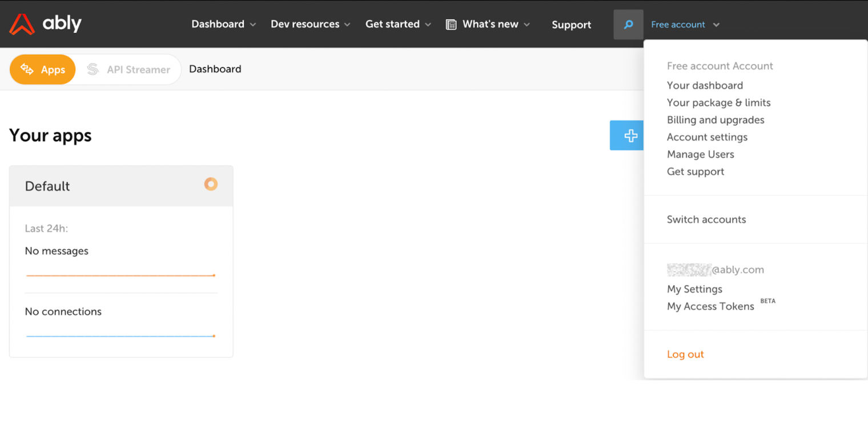Click the red Ably triangle logo
The image size is (868, 433).
point(22,24)
